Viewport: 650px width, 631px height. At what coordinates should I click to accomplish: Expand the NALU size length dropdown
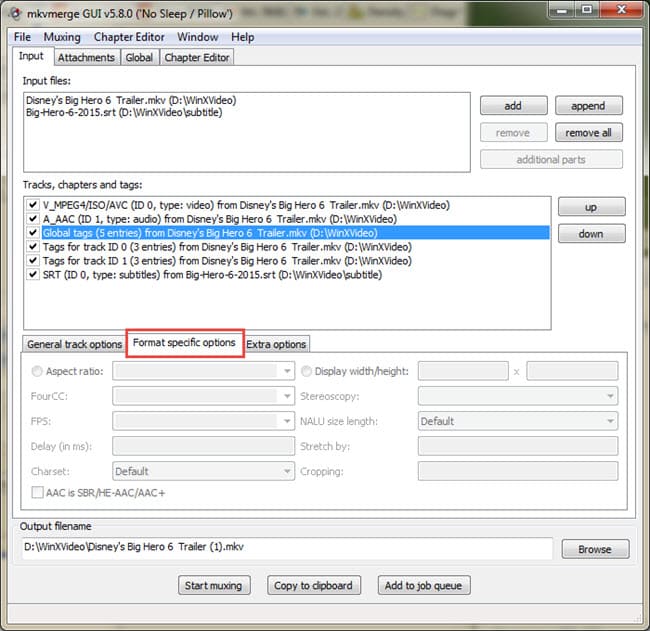517,421
